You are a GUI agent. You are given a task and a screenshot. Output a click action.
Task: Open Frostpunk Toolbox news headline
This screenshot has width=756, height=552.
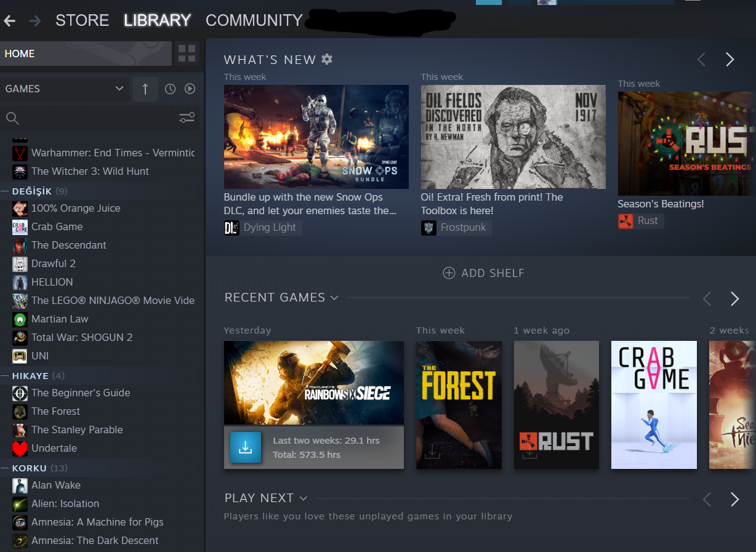pyautogui.click(x=492, y=204)
